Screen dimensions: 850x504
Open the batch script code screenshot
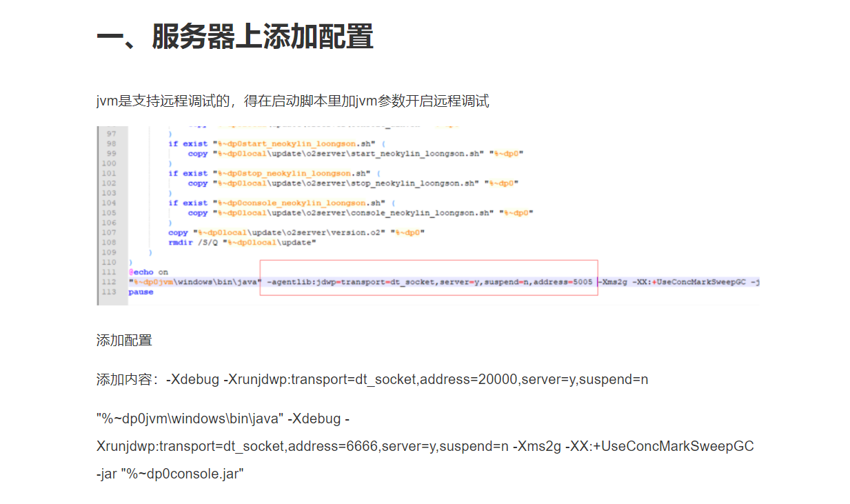click(x=428, y=215)
